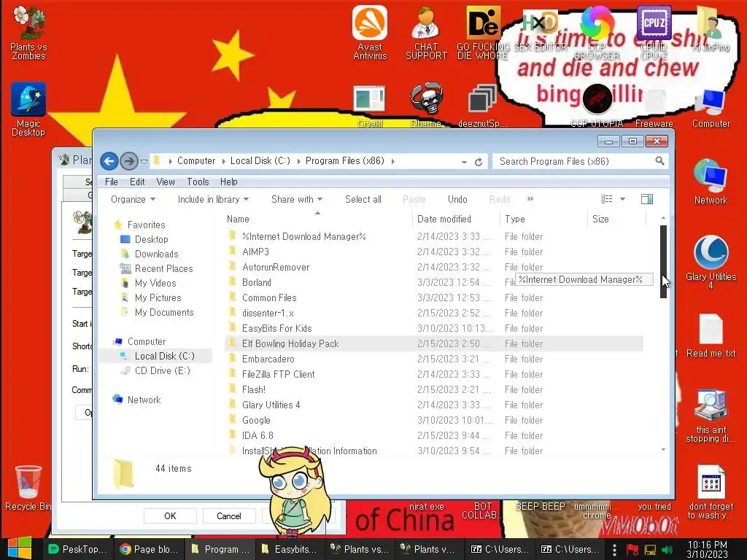The image size is (747, 560).
Task: Open the Dharma skull desktop icon
Action: pyautogui.click(x=426, y=105)
